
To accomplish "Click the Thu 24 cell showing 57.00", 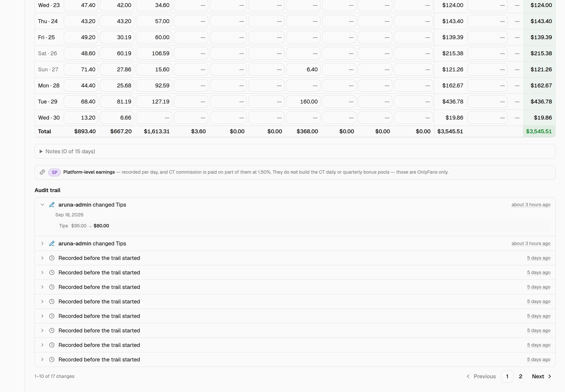I will click(x=154, y=21).
